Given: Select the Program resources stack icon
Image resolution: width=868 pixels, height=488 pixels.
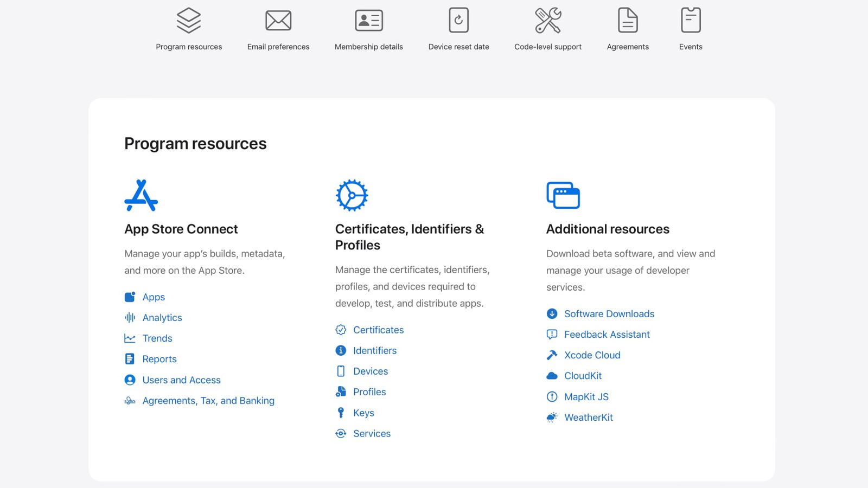Looking at the screenshot, I should (x=189, y=20).
